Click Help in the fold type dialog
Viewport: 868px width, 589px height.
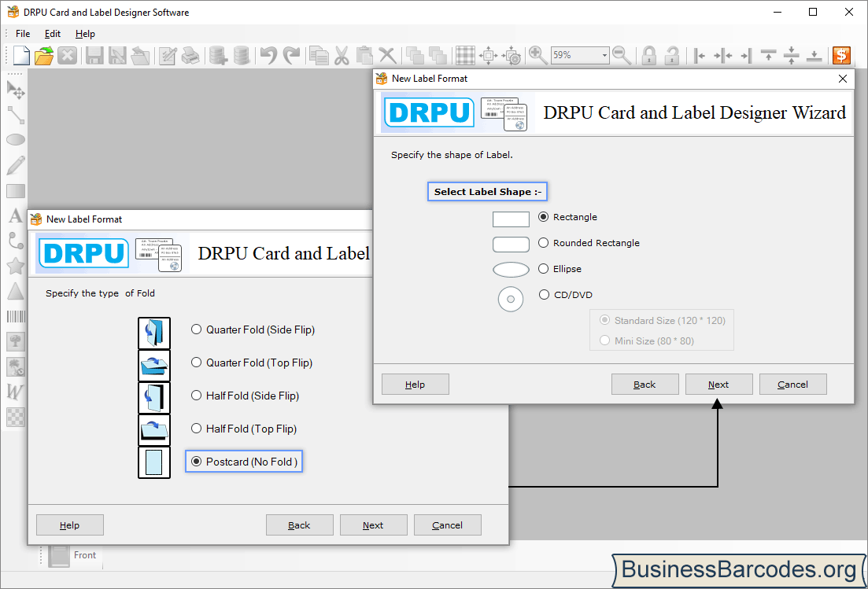pyautogui.click(x=70, y=525)
